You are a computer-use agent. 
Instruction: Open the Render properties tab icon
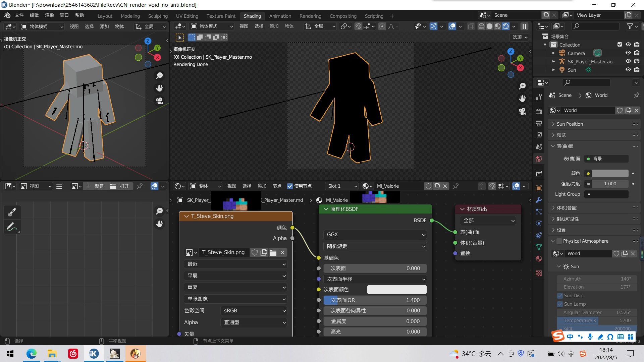click(x=539, y=112)
